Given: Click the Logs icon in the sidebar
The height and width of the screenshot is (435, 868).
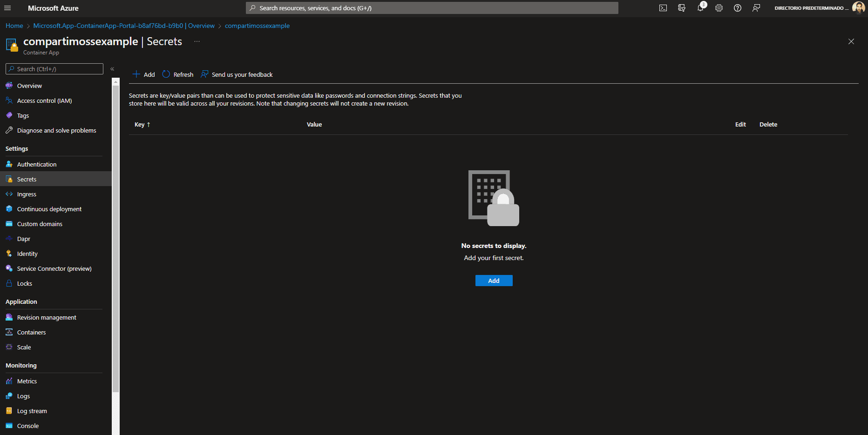Looking at the screenshot, I should tap(9, 396).
